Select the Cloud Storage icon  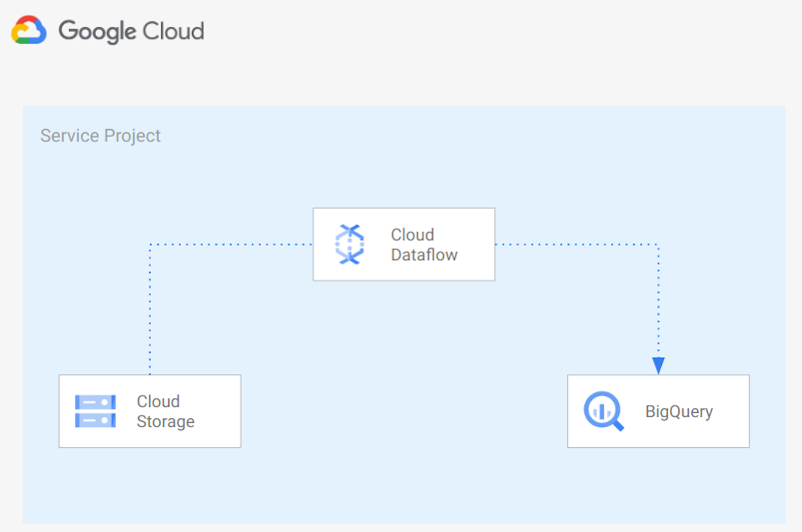point(95,411)
